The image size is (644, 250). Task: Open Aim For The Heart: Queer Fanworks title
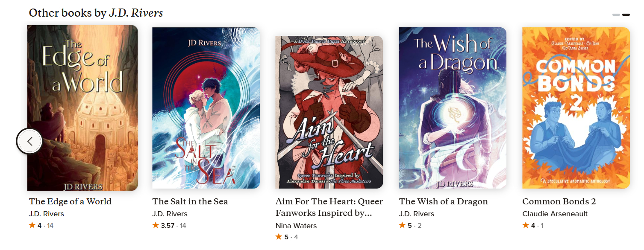click(329, 207)
